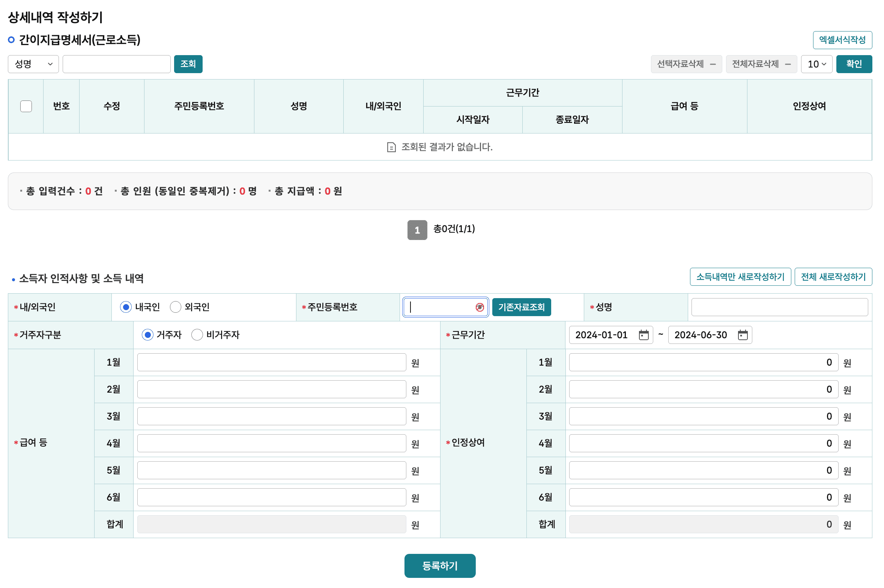Open the 성명 search criteria dropdown
Viewport: 884px width, 588px height.
point(33,64)
